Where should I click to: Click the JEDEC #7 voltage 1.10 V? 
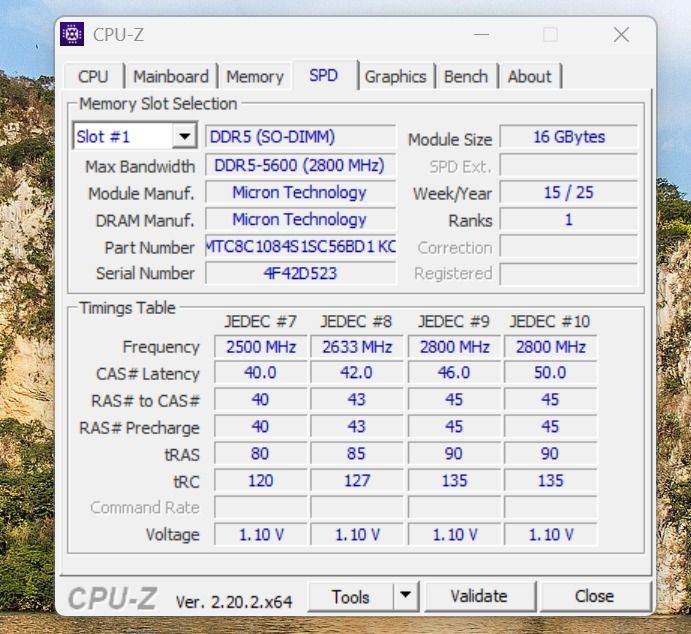coord(261,534)
